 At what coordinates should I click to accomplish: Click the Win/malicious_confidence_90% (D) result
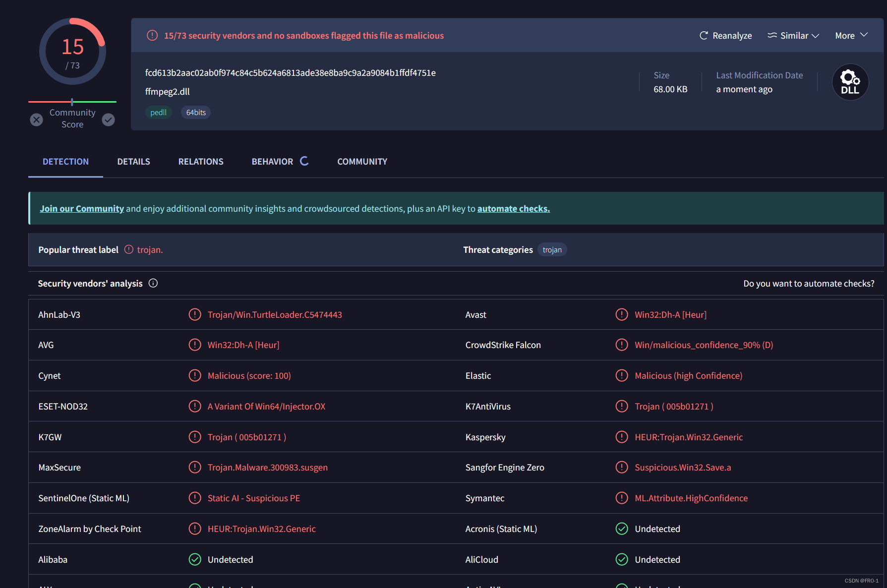[704, 345]
